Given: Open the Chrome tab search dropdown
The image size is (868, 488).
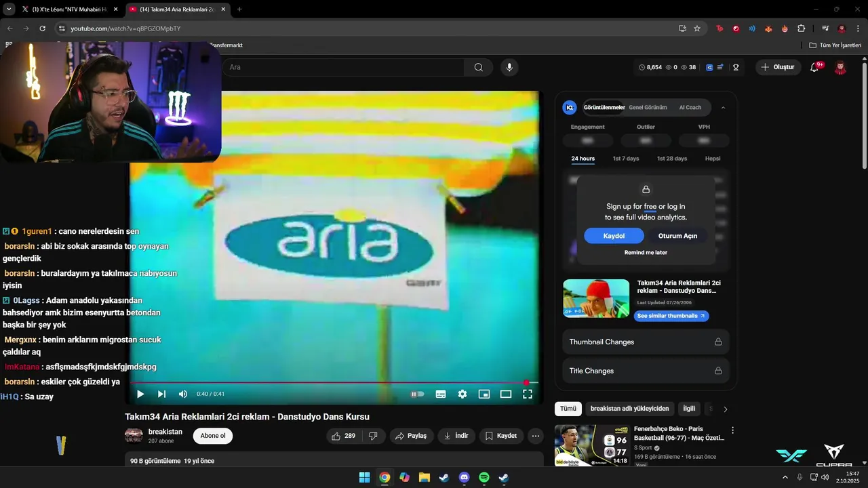Looking at the screenshot, I should click(9, 9).
